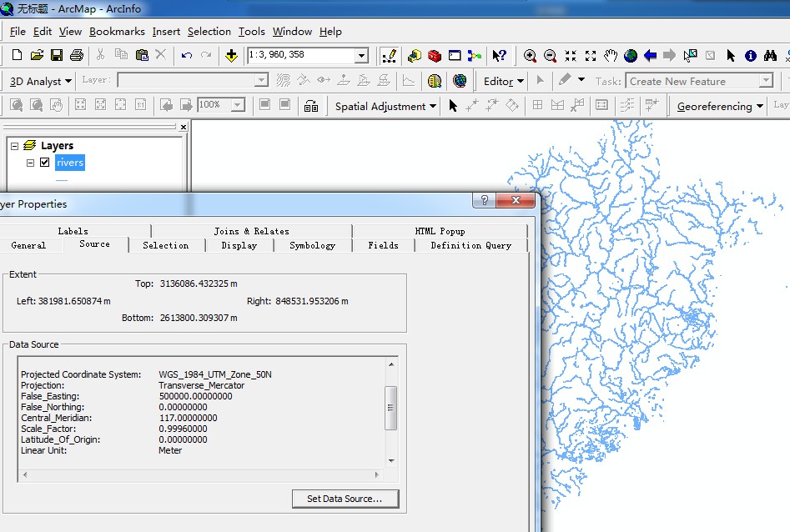Open the Tools menu

click(x=251, y=31)
